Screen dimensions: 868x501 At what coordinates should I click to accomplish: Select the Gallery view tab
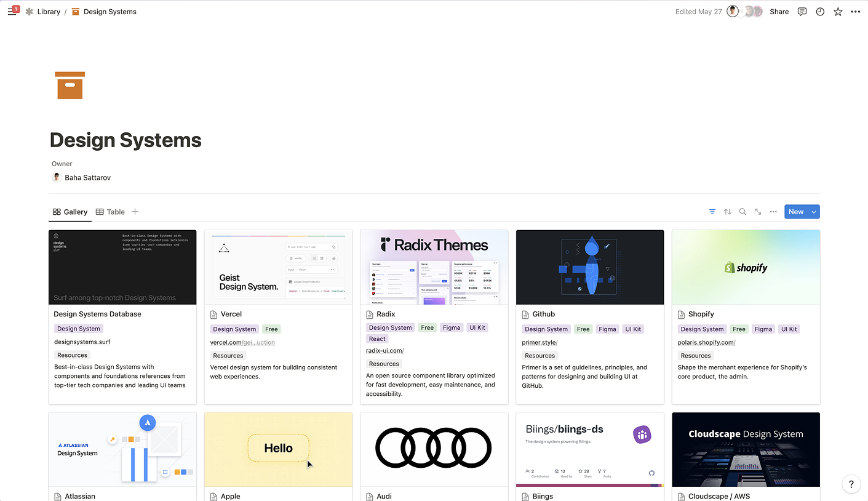click(70, 212)
